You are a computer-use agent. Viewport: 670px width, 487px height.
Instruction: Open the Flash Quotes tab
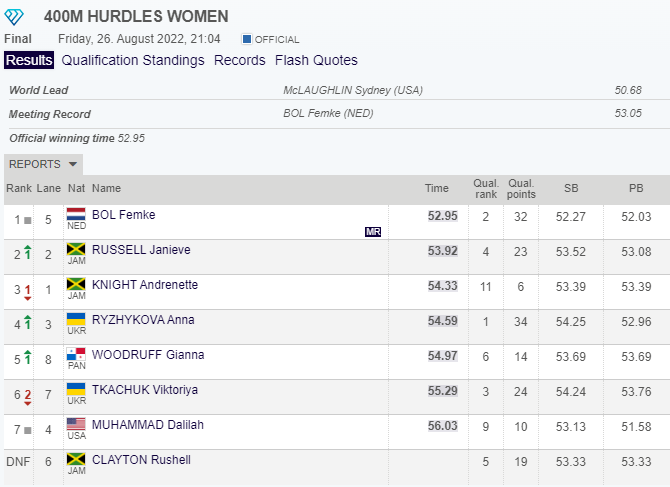(316, 60)
